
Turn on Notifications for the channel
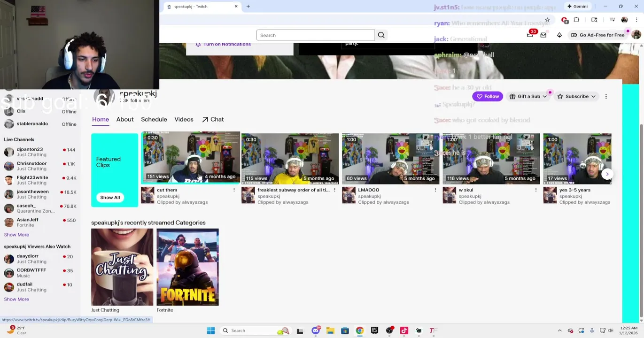pos(223,44)
